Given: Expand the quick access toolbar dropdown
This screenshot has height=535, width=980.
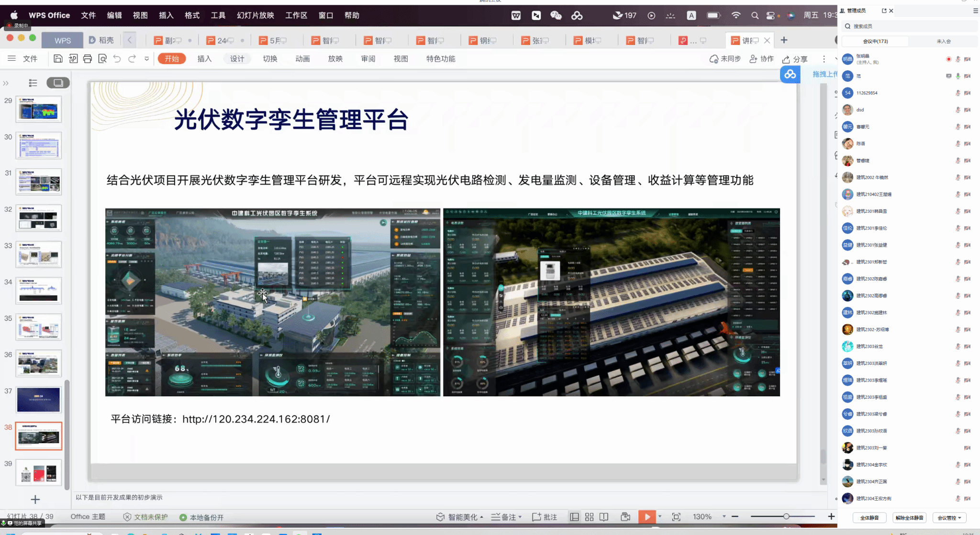Looking at the screenshot, I should (x=146, y=59).
